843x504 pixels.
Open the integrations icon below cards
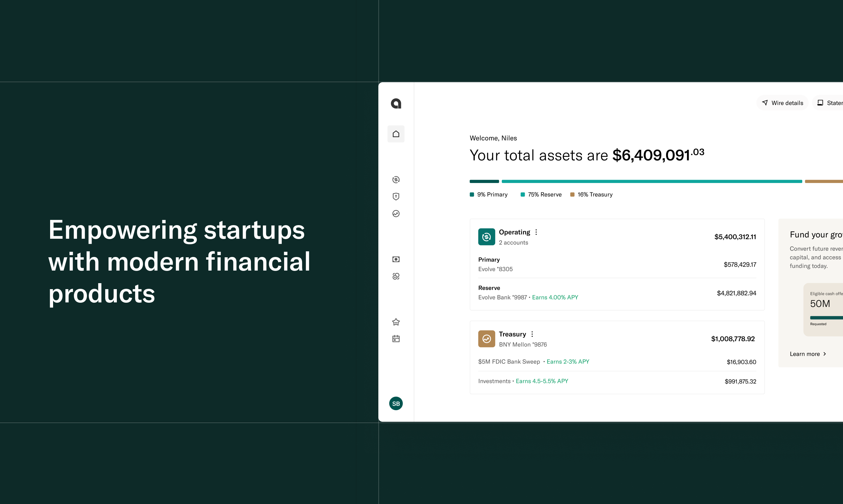tap(396, 276)
